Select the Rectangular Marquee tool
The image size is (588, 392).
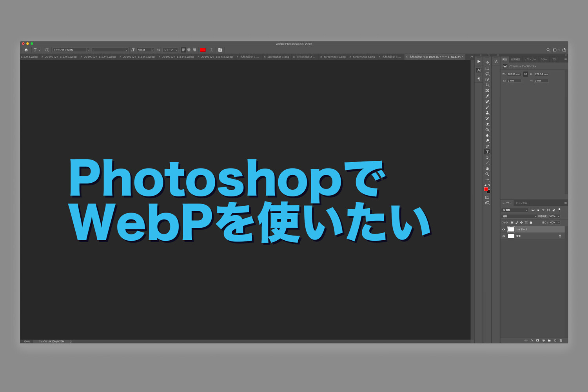(x=487, y=68)
